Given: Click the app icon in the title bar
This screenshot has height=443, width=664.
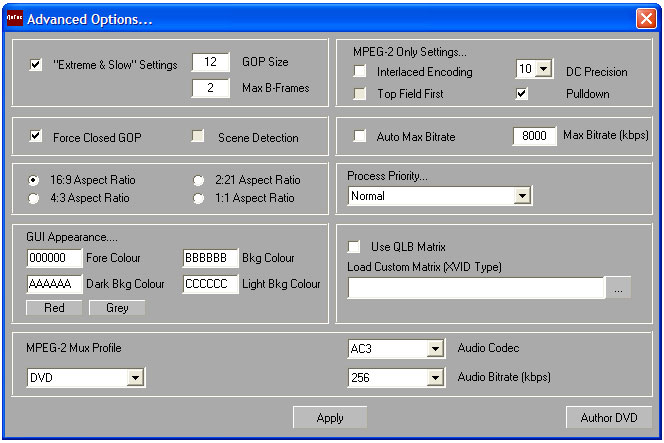Looking at the screenshot, I should coord(14,18).
